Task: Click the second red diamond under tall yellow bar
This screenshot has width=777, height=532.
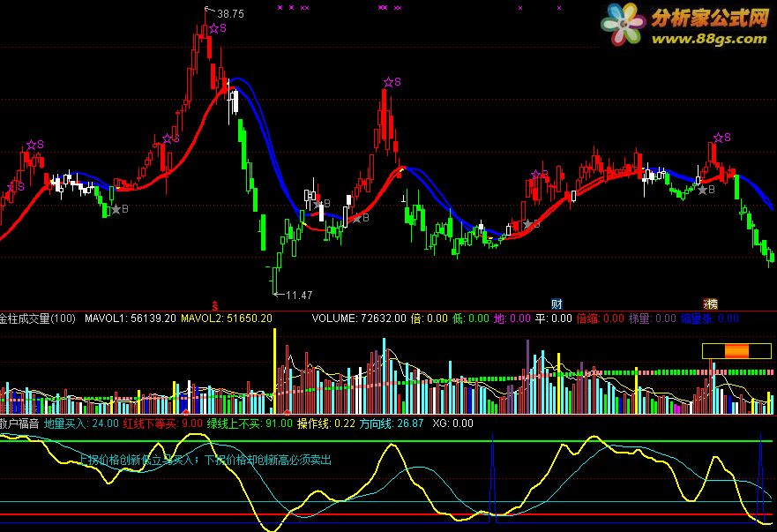Action: point(288,412)
